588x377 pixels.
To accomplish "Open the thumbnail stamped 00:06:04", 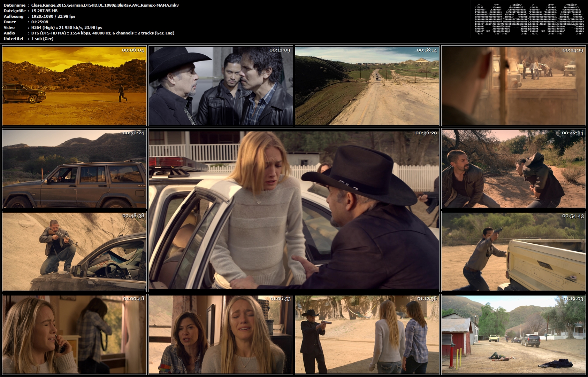I will click(x=74, y=86).
